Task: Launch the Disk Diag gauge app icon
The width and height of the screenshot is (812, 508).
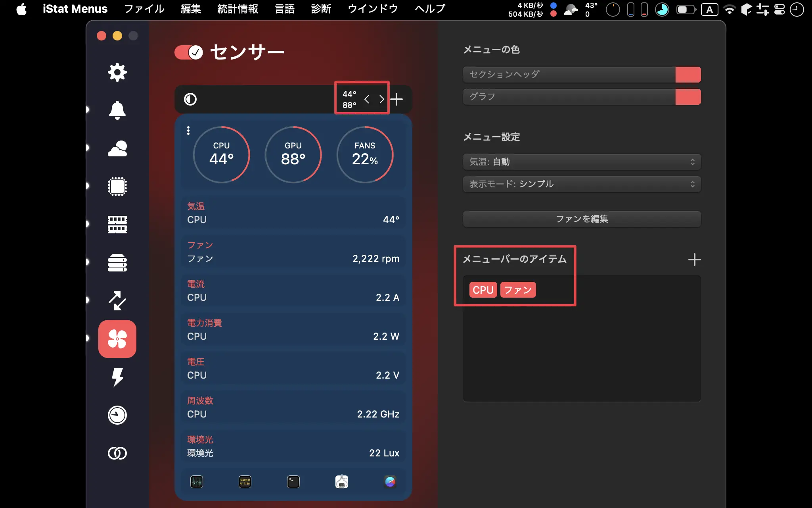Action: pos(390,482)
